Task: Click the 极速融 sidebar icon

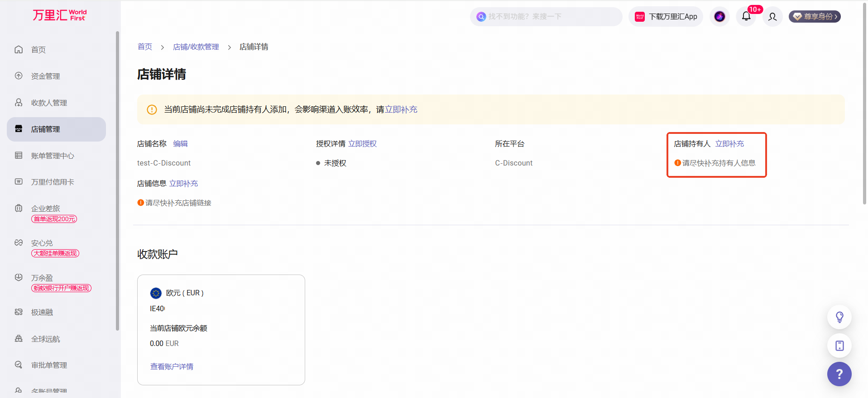Action: tap(19, 312)
